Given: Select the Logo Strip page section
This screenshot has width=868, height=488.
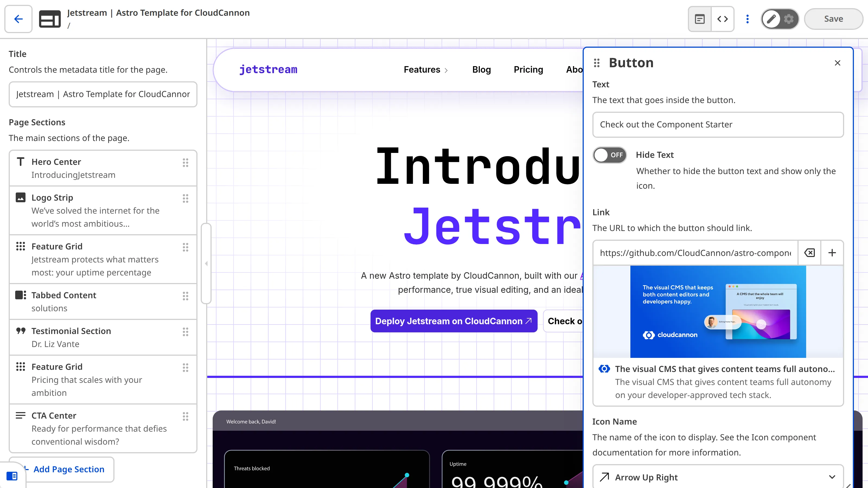Looking at the screenshot, I should click(x=103, y=210).
